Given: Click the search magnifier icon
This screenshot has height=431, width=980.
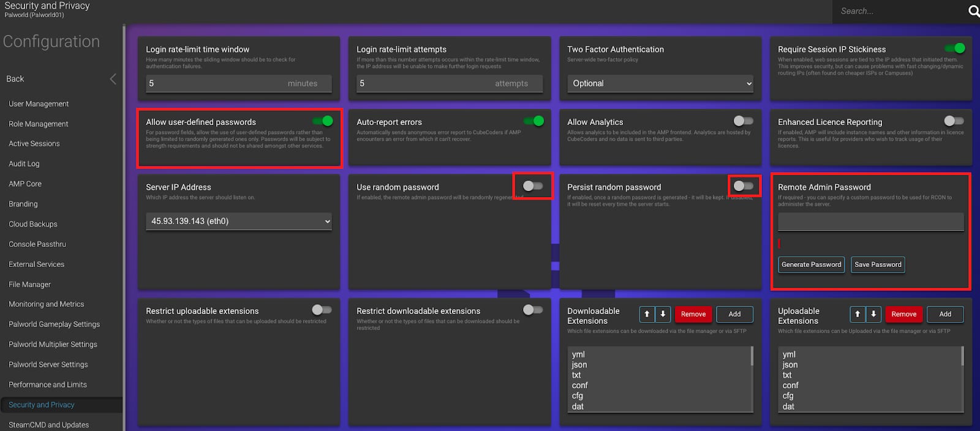Looking at the screenshot, I should 973,11.
